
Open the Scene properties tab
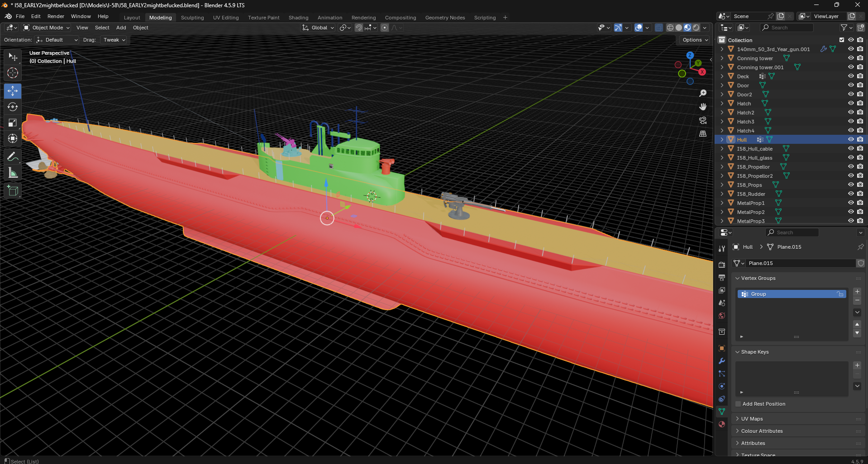(722, 303)
